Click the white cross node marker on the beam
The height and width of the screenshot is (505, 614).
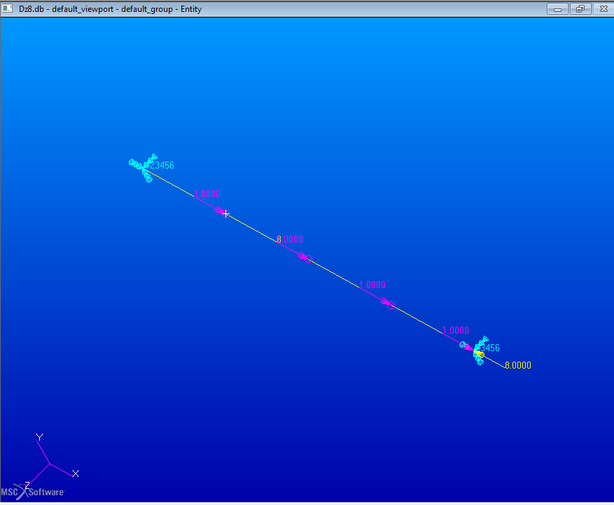coord(226,213)
